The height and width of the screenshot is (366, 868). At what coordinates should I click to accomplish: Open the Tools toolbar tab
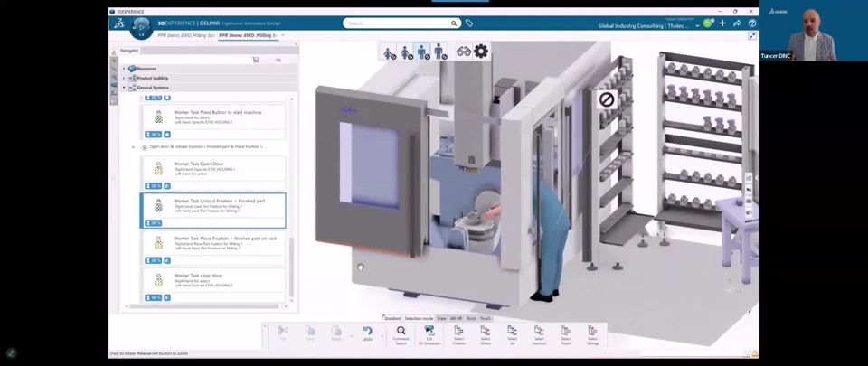pos(471,318)
